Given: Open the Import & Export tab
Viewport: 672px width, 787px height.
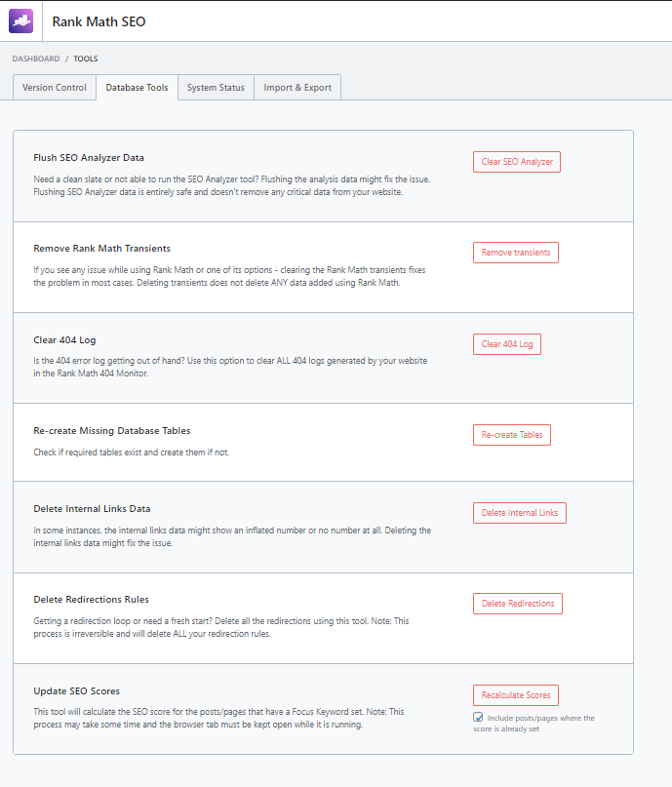Looking at the screenshot, I should pos(297,88).
